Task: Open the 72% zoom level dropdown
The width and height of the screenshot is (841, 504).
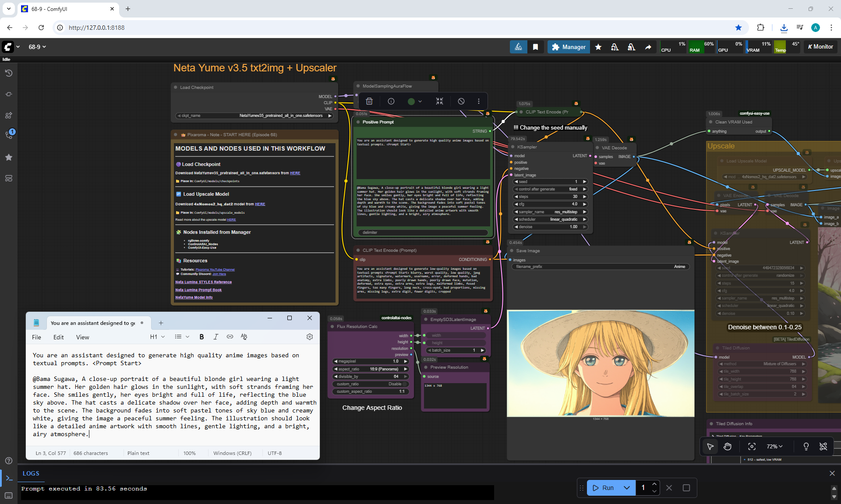Action: coord(774,446)
